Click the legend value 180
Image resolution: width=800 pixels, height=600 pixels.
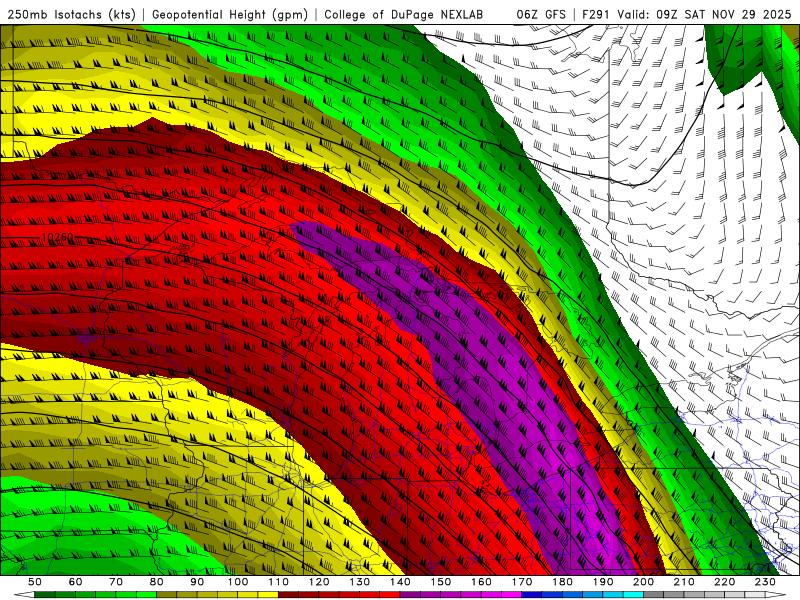(562, 582)
